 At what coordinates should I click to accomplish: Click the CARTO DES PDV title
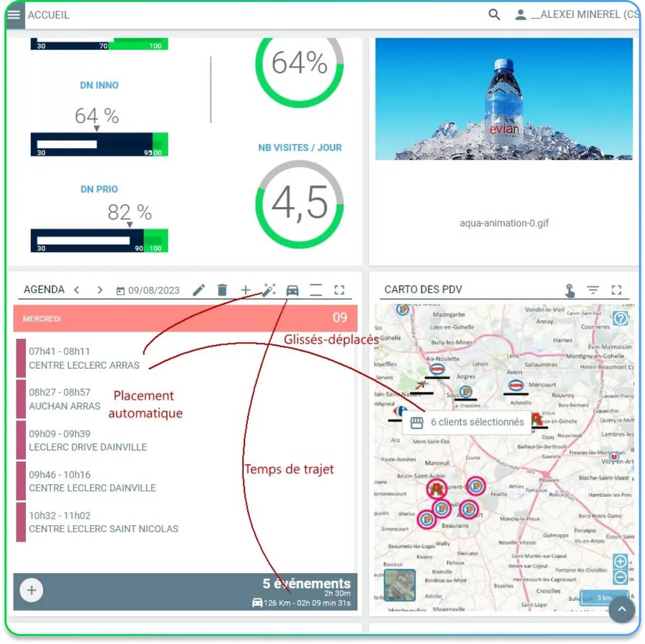424,289
